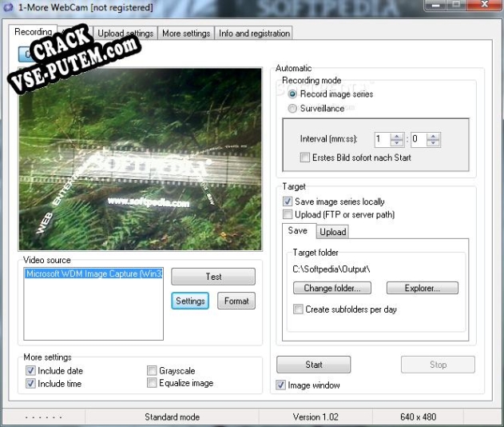
Task: Decrease the interval seconds with down arrow
Action: click(x=433, y=142)
